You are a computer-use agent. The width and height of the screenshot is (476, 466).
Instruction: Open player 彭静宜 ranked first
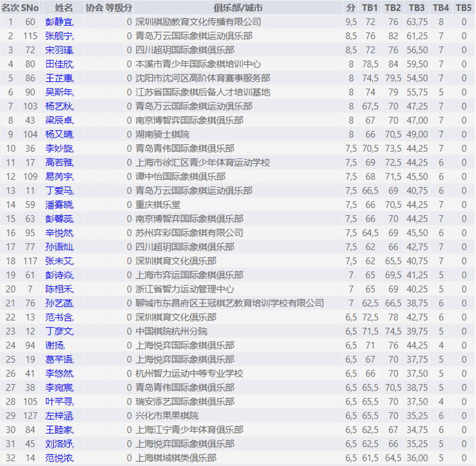point(59,22)
